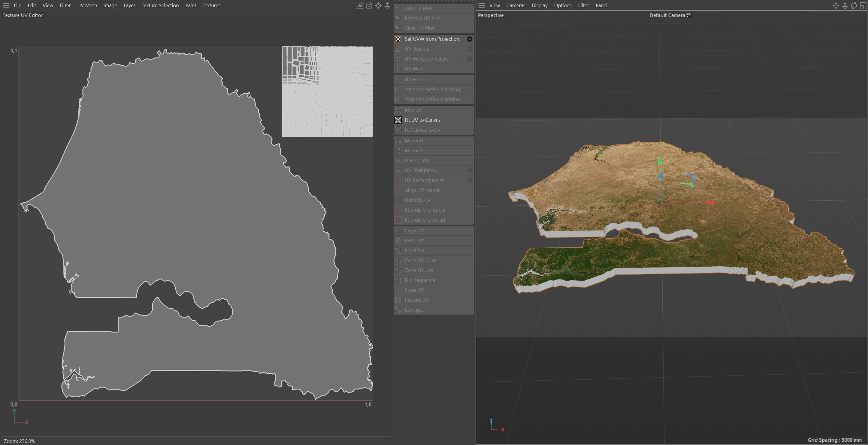Click the pan arrows icon in UV editor
The image size is (868, 445).
click(x=378, y=5)
